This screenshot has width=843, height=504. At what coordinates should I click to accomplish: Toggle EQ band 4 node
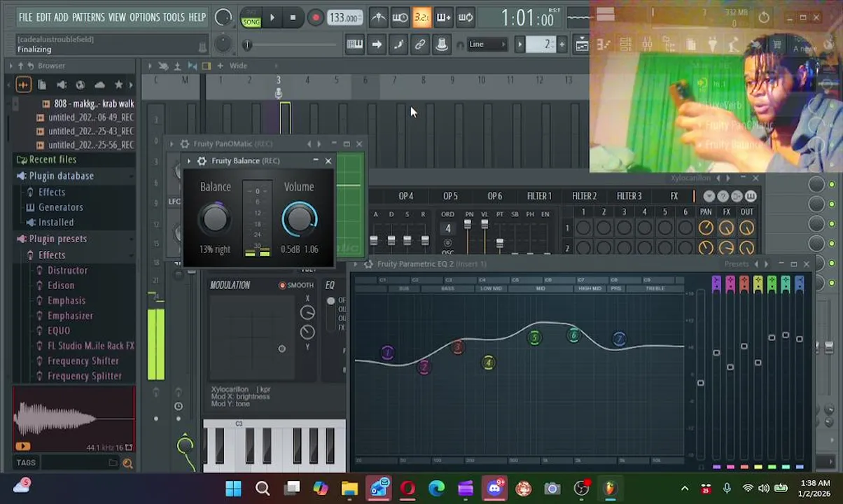point(488,363)
